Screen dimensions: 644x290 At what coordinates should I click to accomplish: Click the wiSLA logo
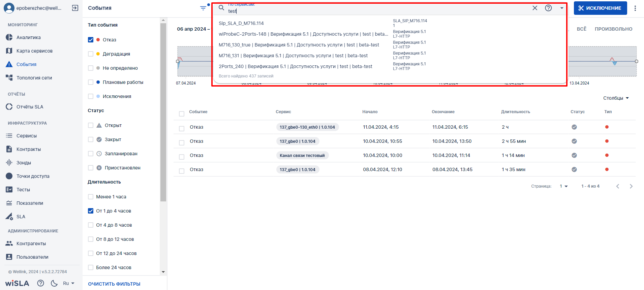click(17, 283)
